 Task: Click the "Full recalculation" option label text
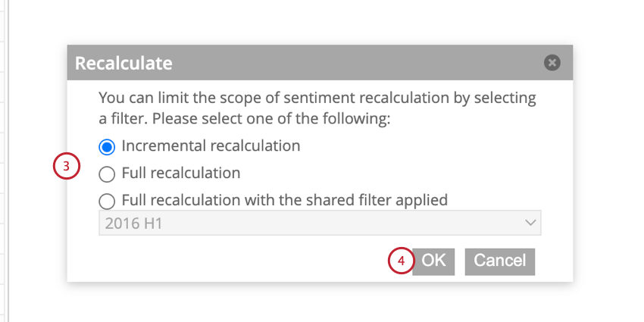pos(181,174)
